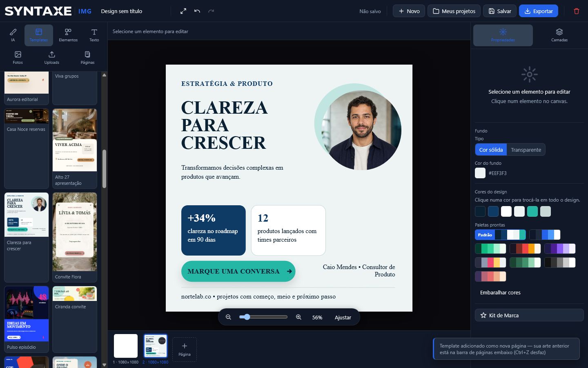Image resolution: width=588 pixels, height=368 pixels.
Task: Select Cor sólida background type
Action: [491, 150]
